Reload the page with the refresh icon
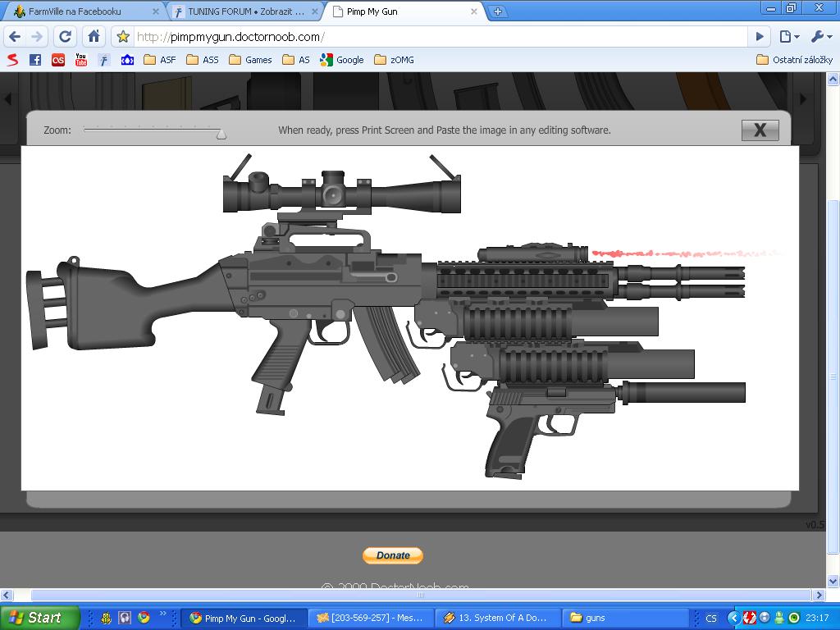The height and width of the screenshot is (630, 840). [x=66, y=36]
